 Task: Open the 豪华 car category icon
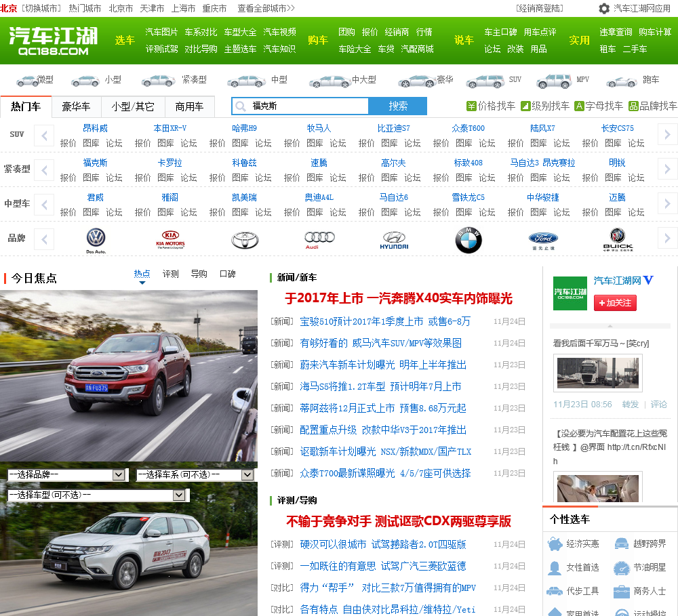[417, 81]
